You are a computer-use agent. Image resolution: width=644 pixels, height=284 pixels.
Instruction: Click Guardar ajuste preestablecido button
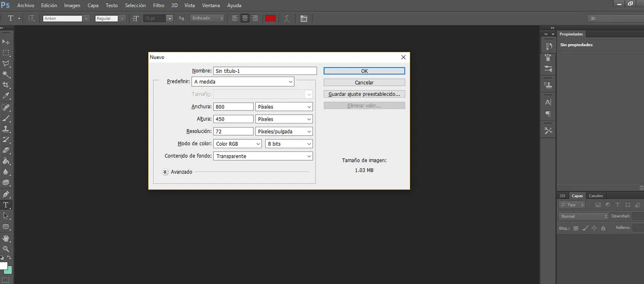click(x=364, y=94)
